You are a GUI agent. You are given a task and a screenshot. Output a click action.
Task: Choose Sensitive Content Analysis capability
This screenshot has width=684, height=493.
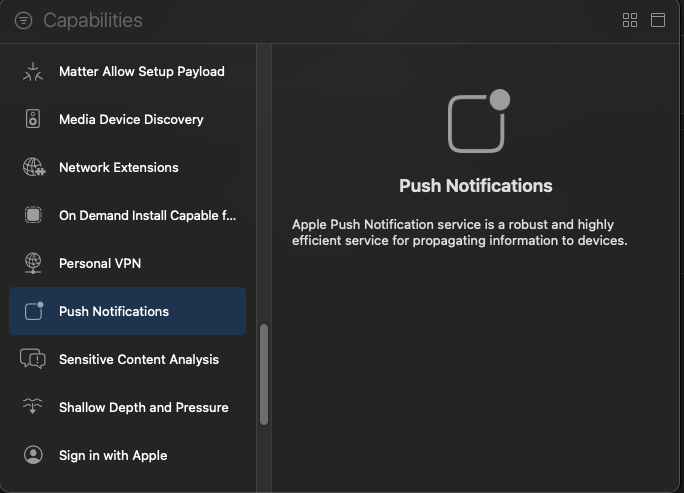(x=127, y=359)
